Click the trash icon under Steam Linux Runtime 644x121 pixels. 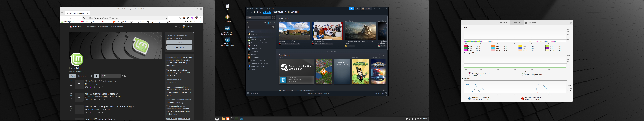click(283, 80)
